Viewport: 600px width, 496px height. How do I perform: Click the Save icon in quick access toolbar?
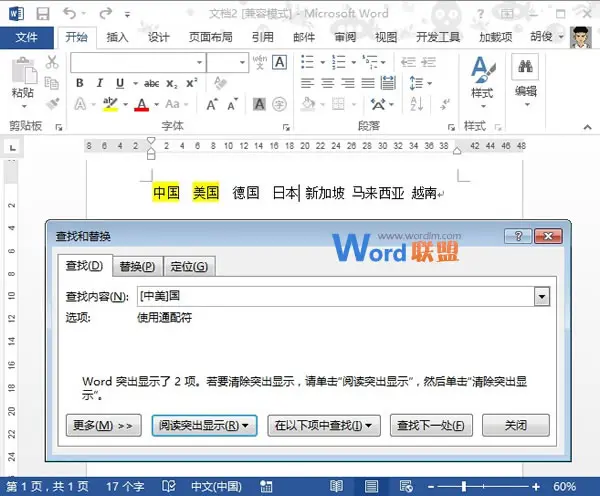[44, 15]
